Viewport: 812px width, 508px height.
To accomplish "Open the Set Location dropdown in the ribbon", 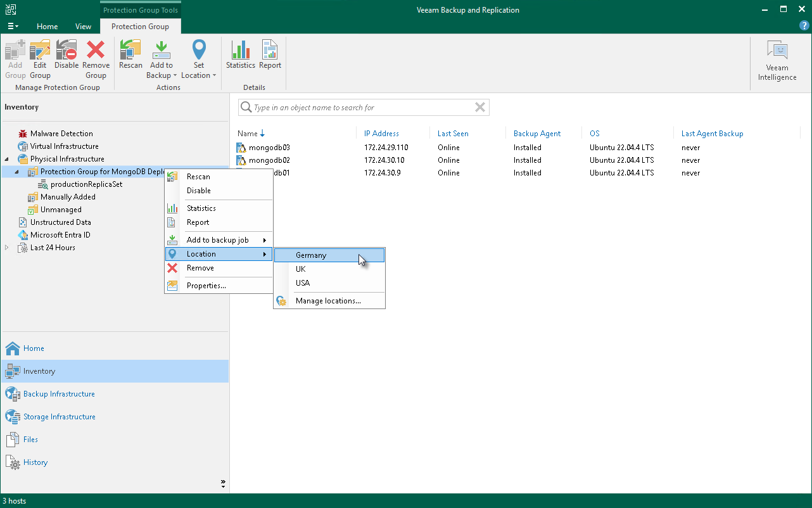I will 199,60.
